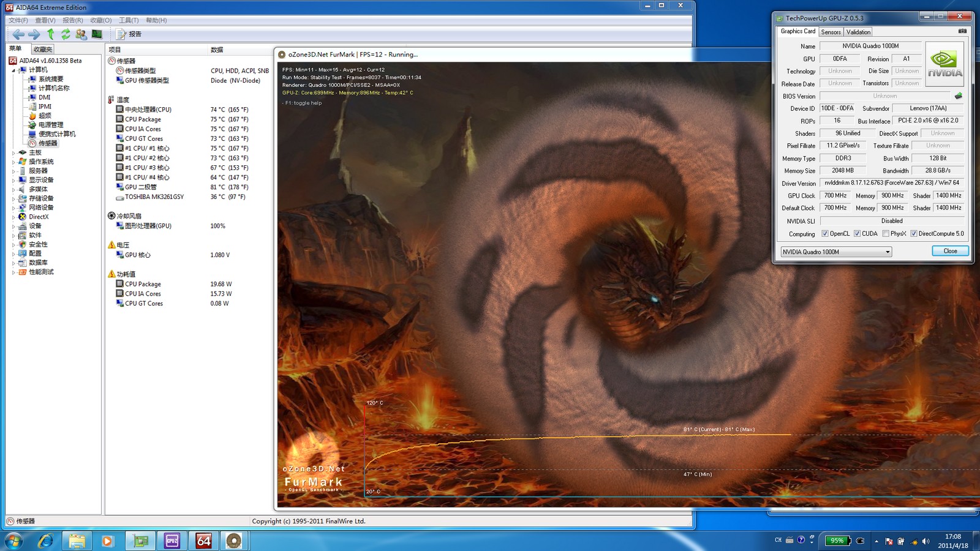Open Internet Explorer from taskbar

[45, 541]
